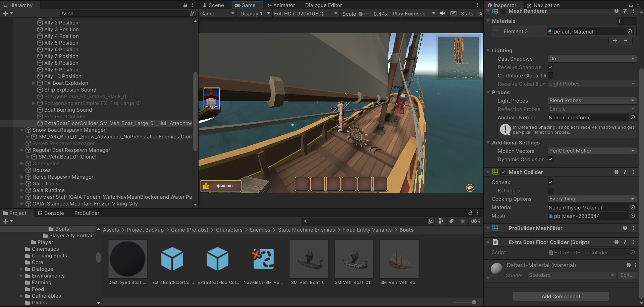Open object picker for Default-Material element
The width and height of the screenshot is (644, 307).
[x=630, y=32]
